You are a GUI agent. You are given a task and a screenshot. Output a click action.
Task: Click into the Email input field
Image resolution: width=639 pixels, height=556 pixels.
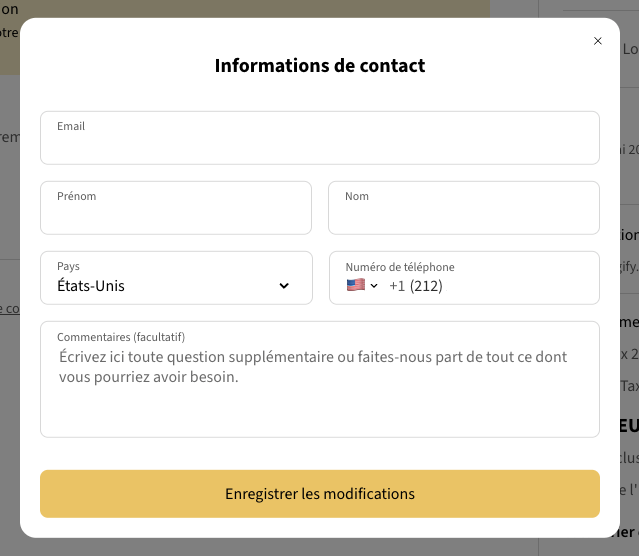coord(320,146)
